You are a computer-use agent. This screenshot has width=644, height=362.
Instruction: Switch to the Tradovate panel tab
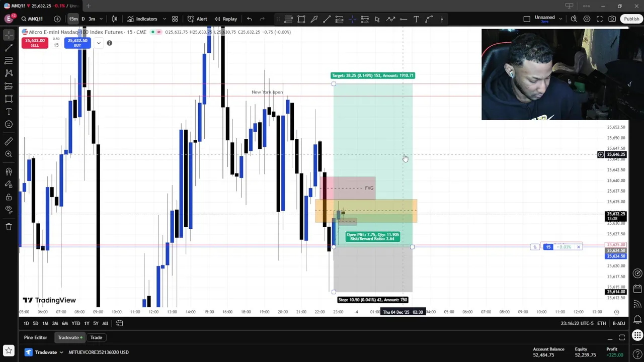click(70, 337)
